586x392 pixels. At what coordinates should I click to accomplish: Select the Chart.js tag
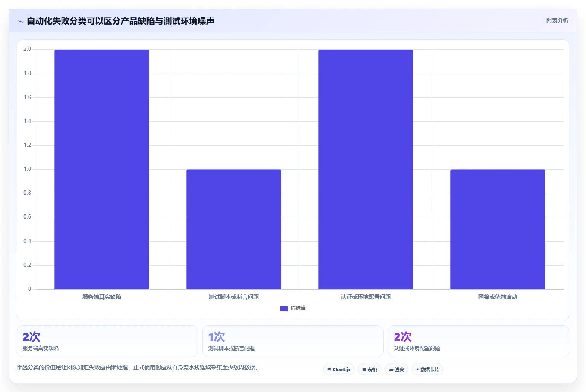pyautogui.click(x=339, y=369)
